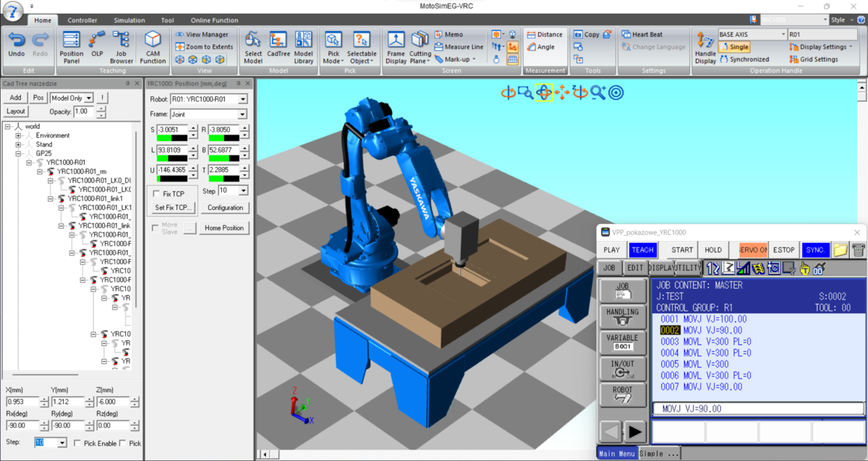Switch pendant to TEACH mode
This screenshot has width=868, height=461.
(642, 250)
